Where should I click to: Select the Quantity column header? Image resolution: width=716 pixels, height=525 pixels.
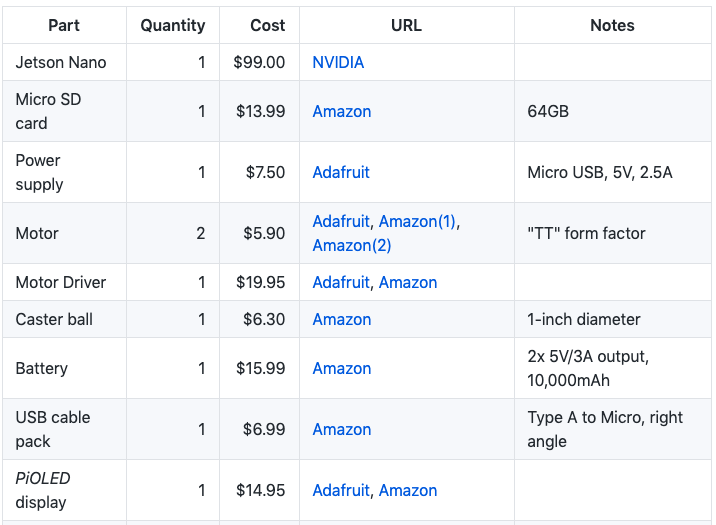point(173,25)
